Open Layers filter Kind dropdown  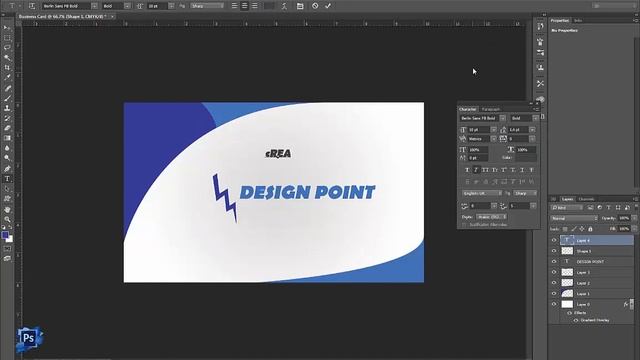(567, 208)
